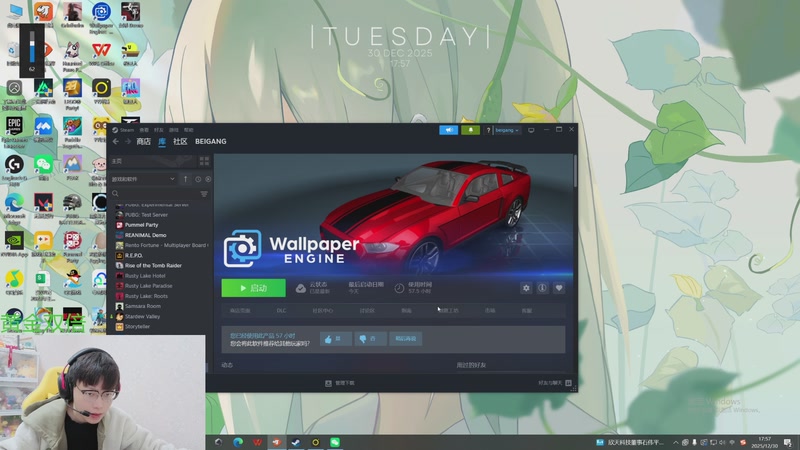Expand the beigang account dropdown
Screen dimensions: 800x450
pos(507,130)
